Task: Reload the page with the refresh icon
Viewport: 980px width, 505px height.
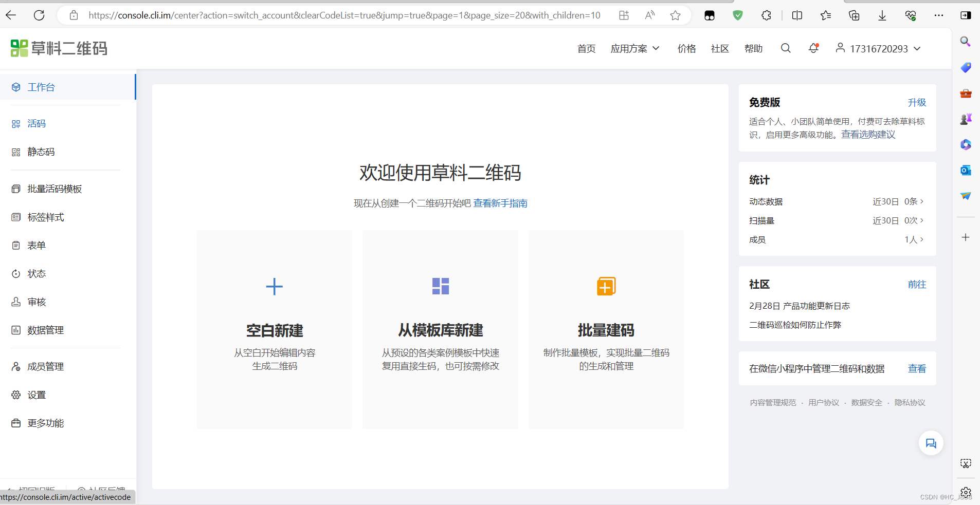Action: pos(39,15)
